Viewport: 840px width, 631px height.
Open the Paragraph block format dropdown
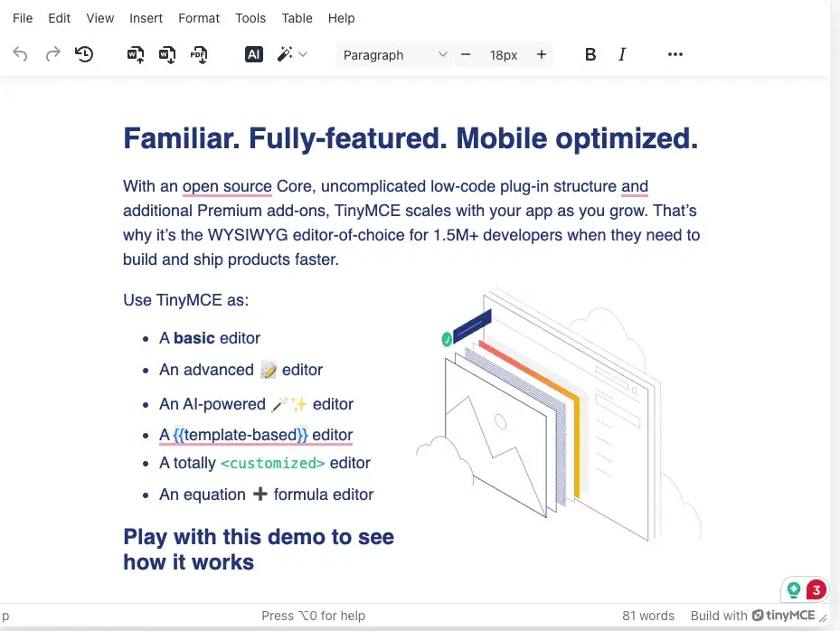click(395, 55)
